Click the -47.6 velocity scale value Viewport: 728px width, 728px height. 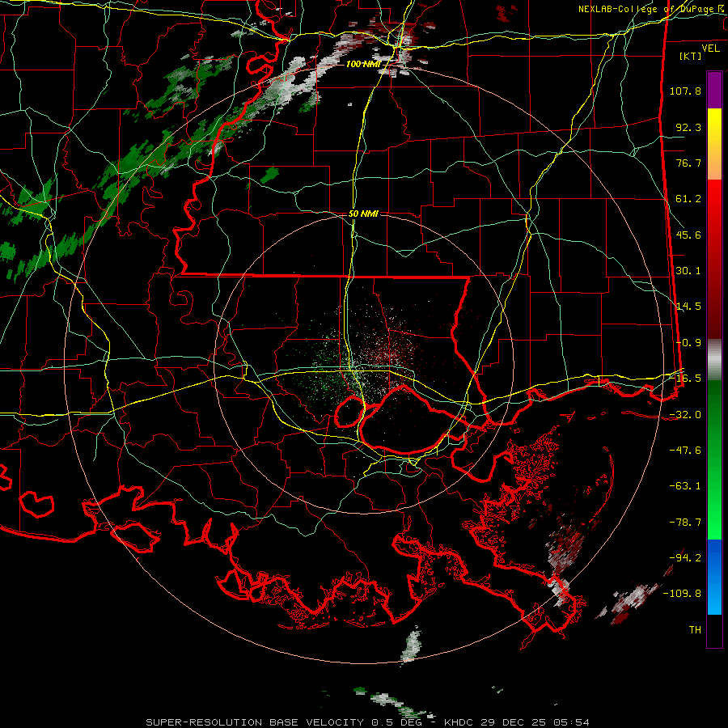click(x=685, y=451)
